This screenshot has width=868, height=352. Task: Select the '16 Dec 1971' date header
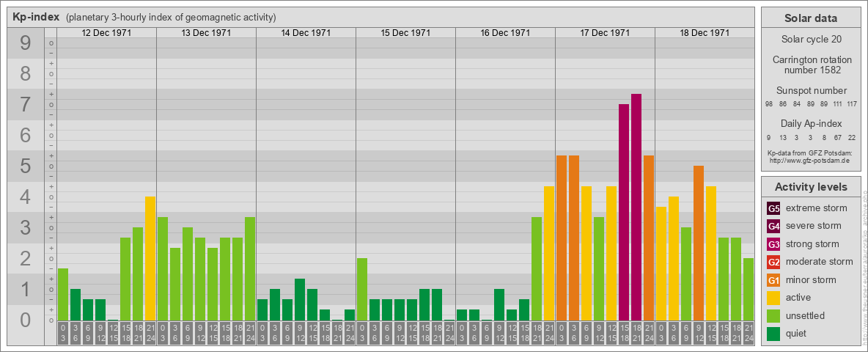click(505, 33)
